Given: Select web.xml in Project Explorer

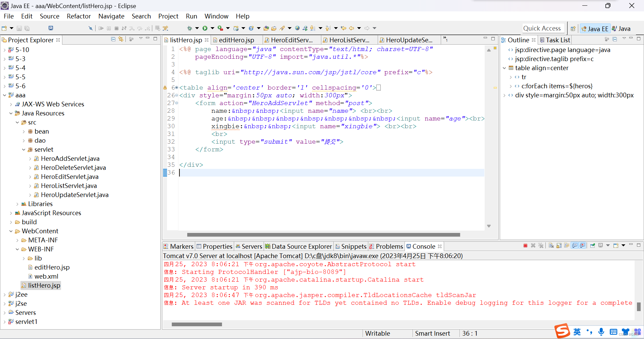Looking at the screenshot, I should pos(46,276).
